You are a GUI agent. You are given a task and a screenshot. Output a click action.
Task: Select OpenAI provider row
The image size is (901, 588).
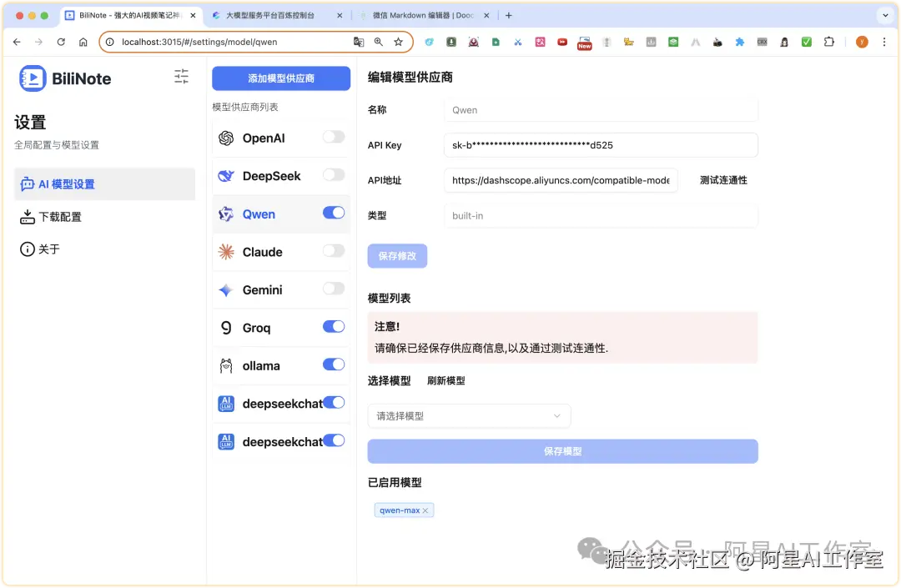[x=281, y=138]
